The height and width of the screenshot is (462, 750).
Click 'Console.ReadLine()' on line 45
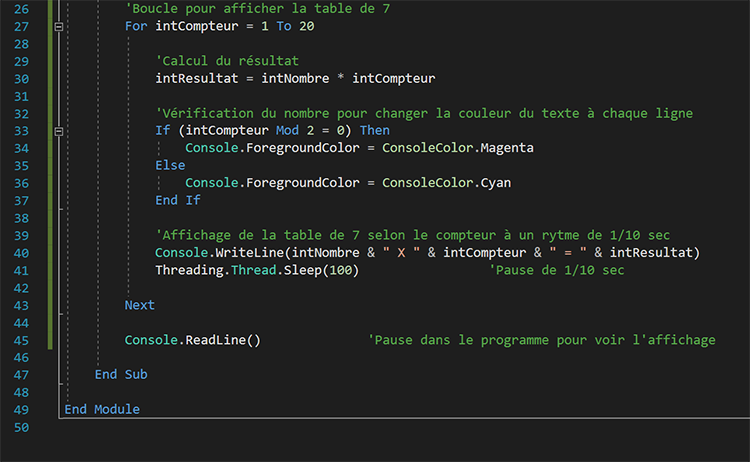(193, 340)
